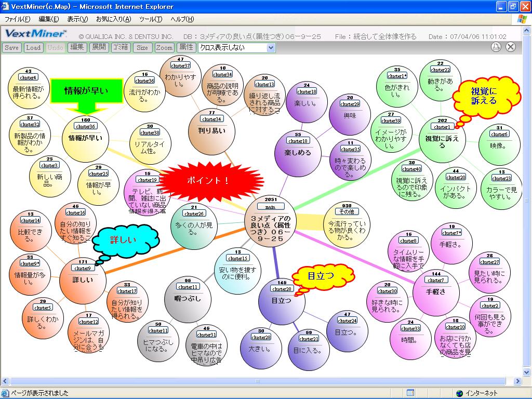The height and width of the screenshot is (399, 532).
Task: Select the リアルタイム性 cluster38 node
Action: (150, 144)
